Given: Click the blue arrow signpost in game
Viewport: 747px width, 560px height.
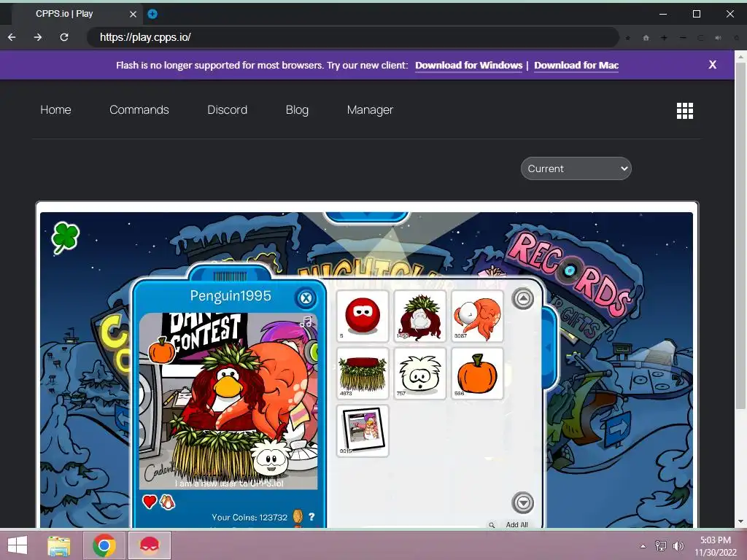Looking at the screenshot, I should tap(617, 429).
